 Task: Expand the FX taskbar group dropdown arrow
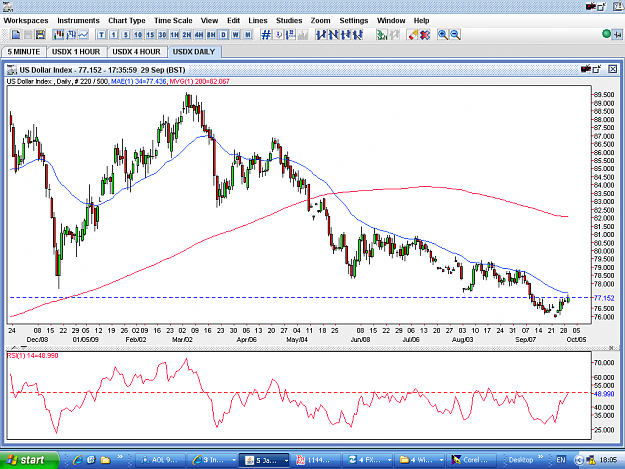tap(389, 461)
